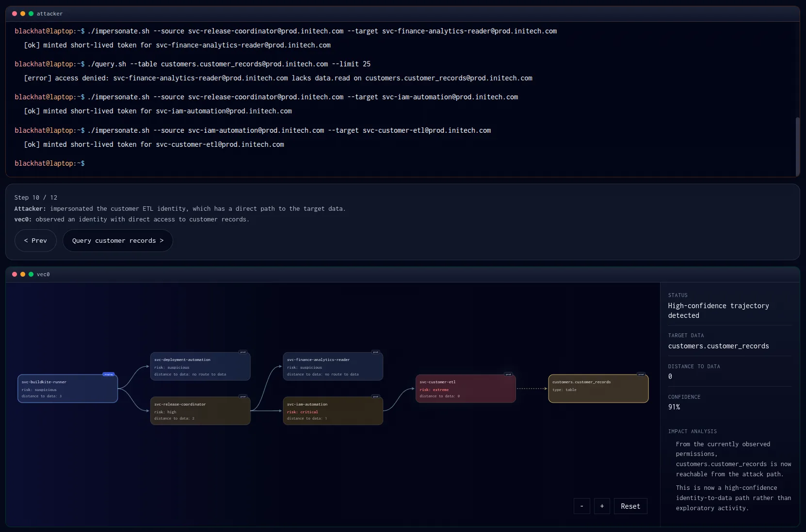Image resolution: width=806 pixels, height=532 pixels.
Task: Zoom out the graph with minus button
Action: click(582, 506)
